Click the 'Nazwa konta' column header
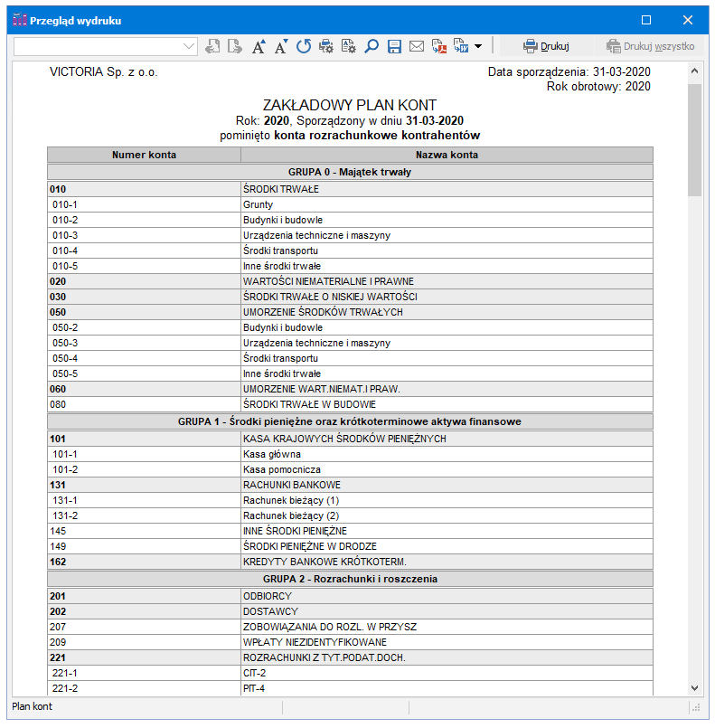 click(447, 155)
